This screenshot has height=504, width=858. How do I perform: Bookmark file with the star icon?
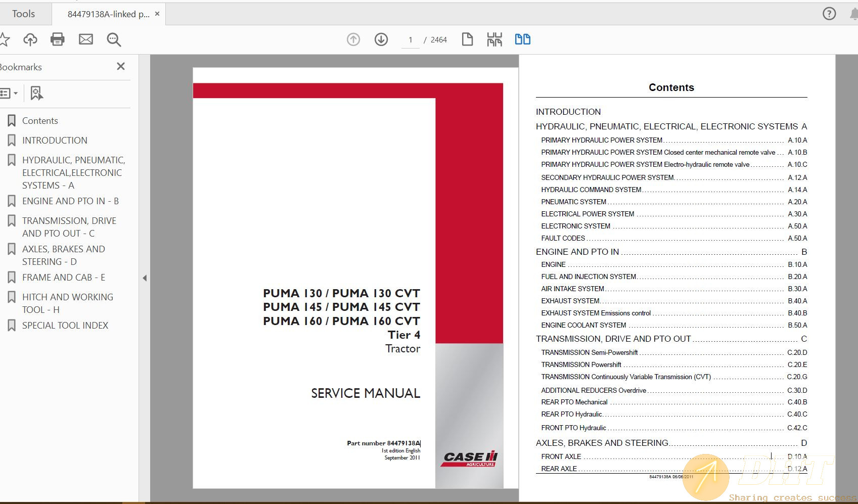tap(4, 39)
